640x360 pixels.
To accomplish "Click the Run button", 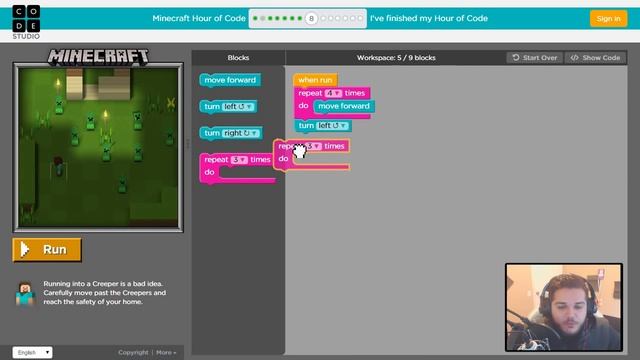I will 47,249.
